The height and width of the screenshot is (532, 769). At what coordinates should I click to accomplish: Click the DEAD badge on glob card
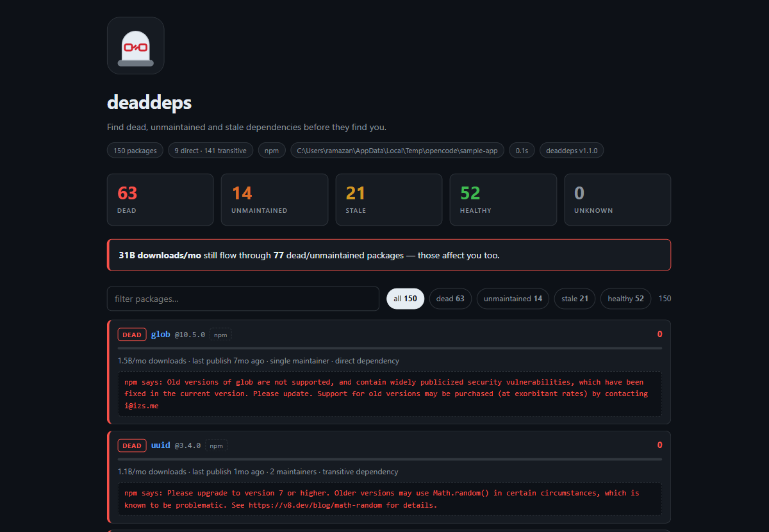(x=132, y=335)
